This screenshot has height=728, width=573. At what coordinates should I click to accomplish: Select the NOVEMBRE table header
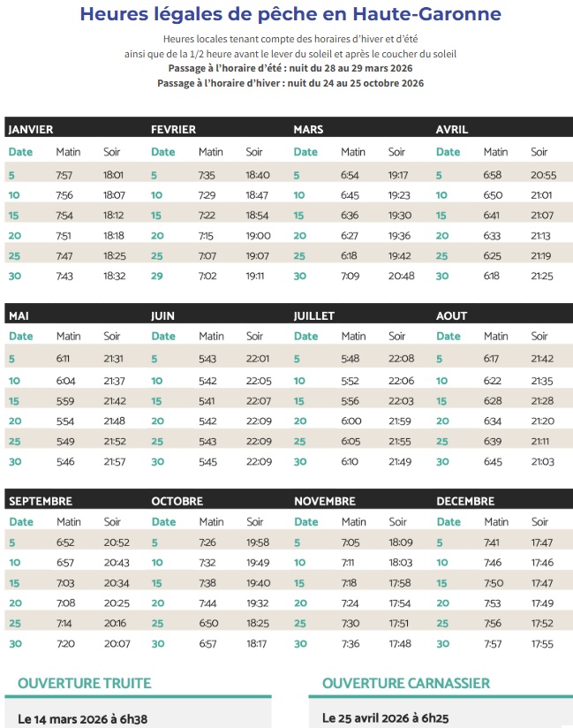tap(325, 501)
